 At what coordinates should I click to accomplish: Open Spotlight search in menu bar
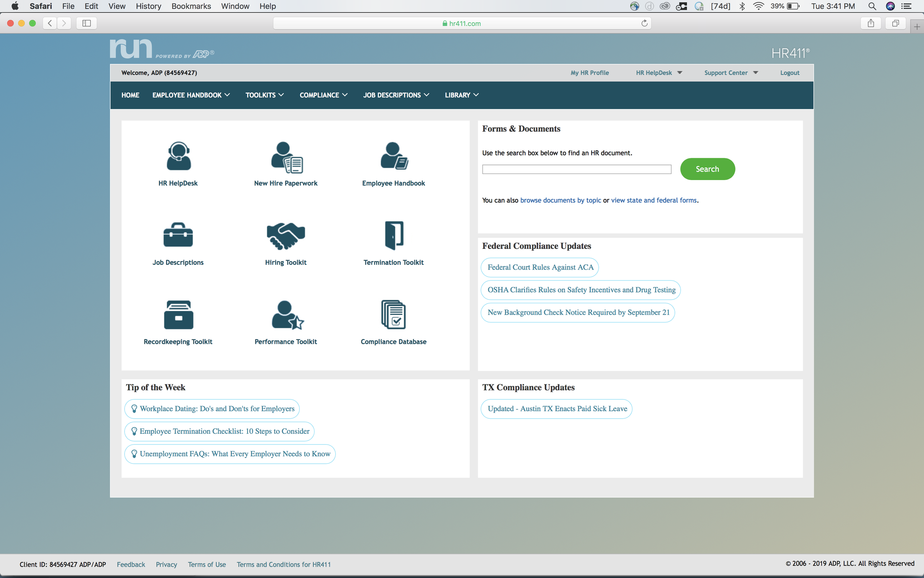(x=872, y=6)
